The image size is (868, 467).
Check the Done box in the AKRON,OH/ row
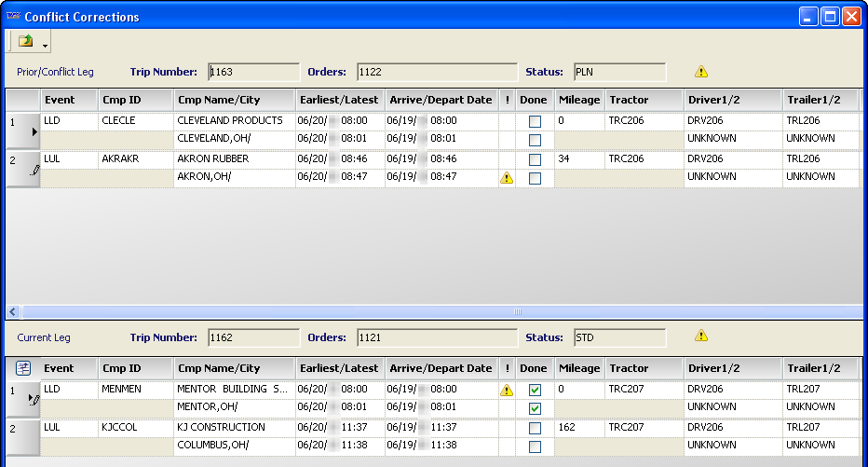535,178
